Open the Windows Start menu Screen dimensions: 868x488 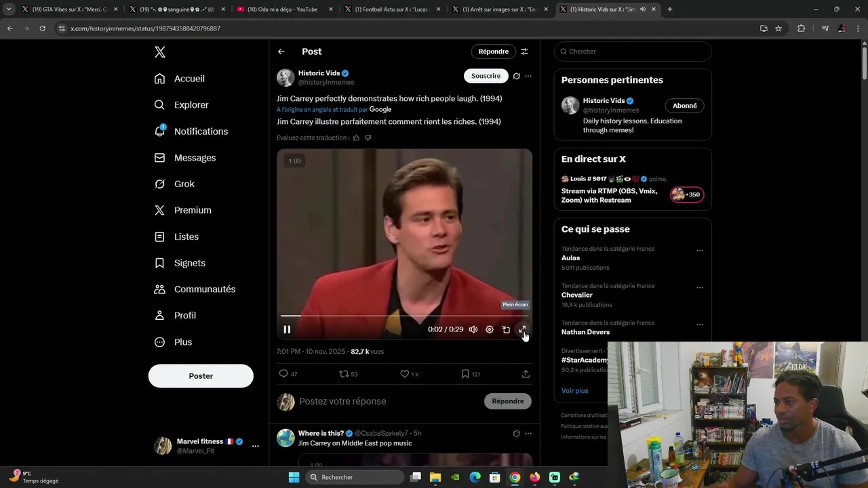coord(294,477)
